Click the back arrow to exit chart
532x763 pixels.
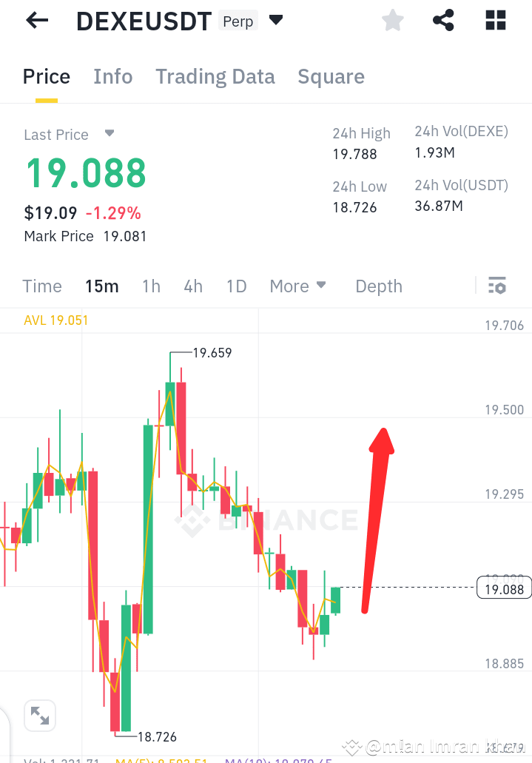(36, 20)
